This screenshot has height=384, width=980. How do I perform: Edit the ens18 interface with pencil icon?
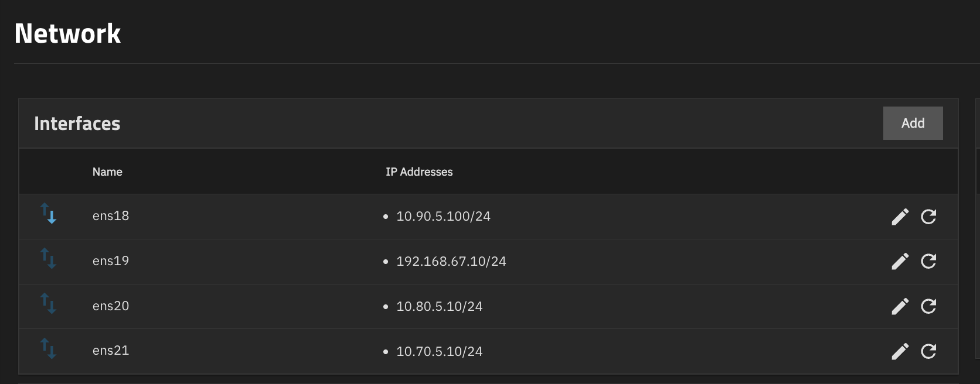(900, 217)
